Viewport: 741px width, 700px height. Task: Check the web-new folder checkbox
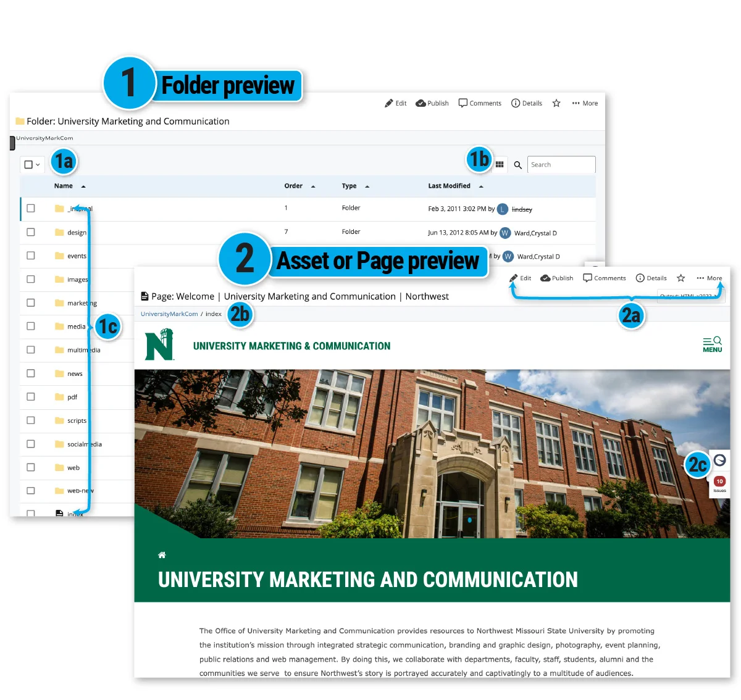(x=31, y=491)
